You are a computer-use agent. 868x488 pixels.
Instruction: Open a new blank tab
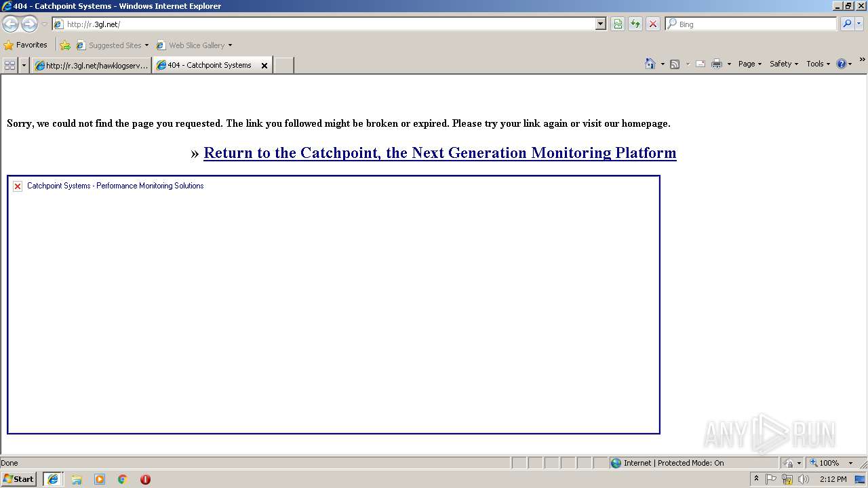click(283, 65)
